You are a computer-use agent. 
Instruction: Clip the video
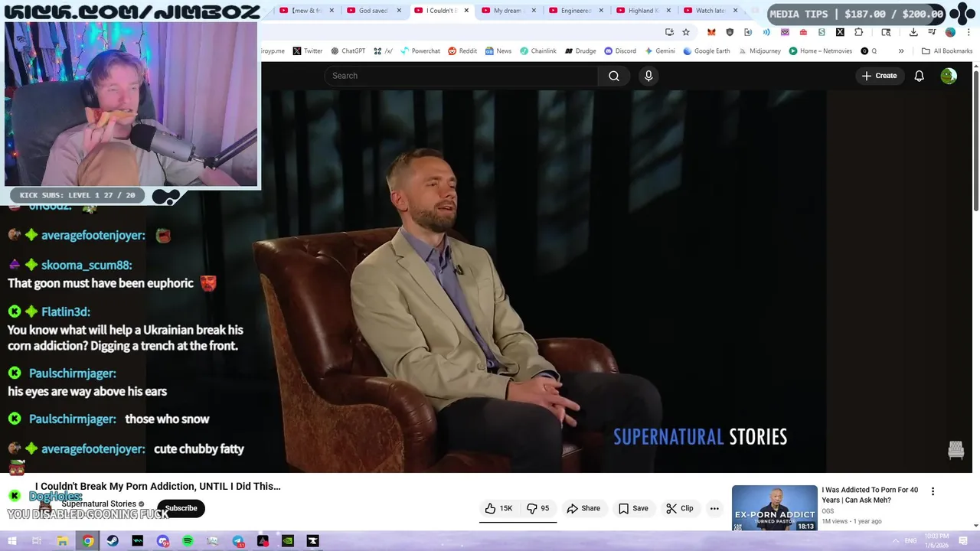pos(680,508)
